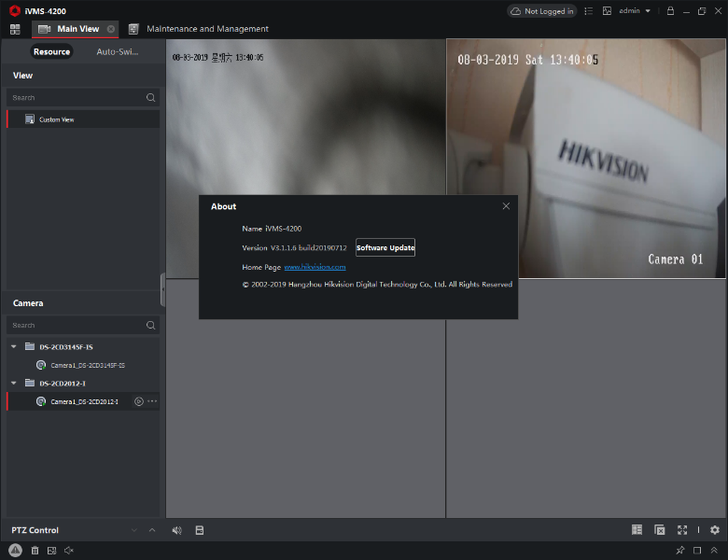Toggle the alarm sound mute icon
The image size is (728, 560).
[69, 551]
